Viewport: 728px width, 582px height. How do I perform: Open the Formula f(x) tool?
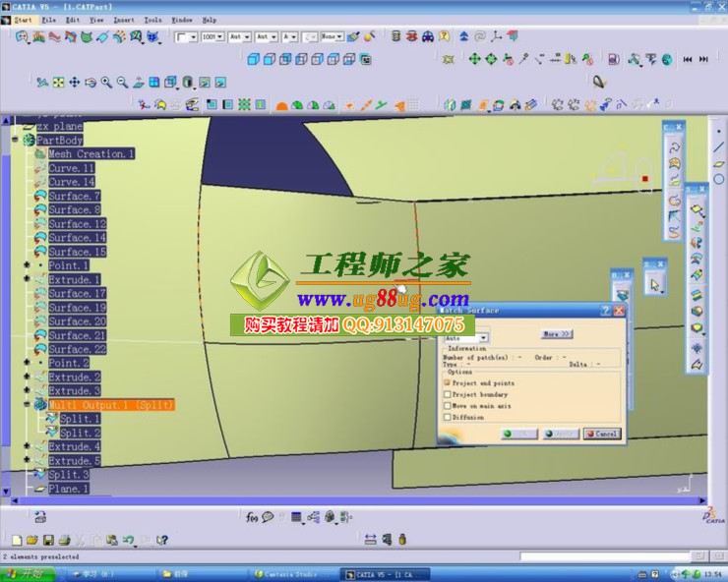pos(252,517)
